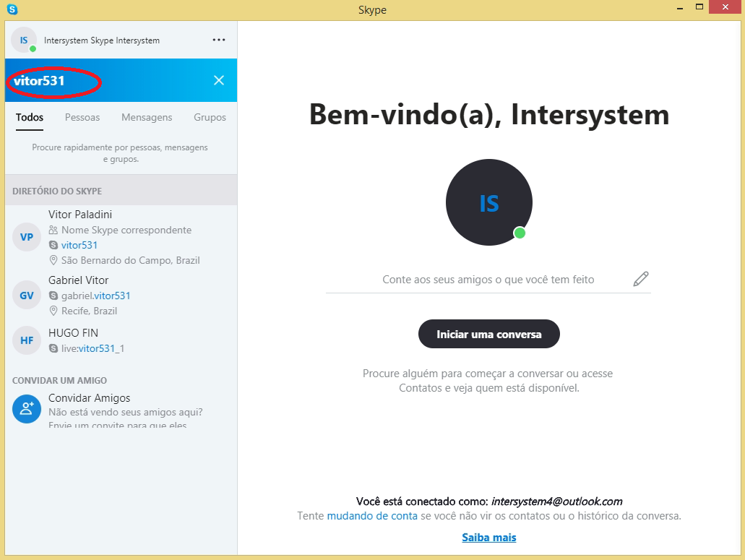Minimize the Skype window
The height and width of the screenshot is (560, 745).
tap(680, 8)
